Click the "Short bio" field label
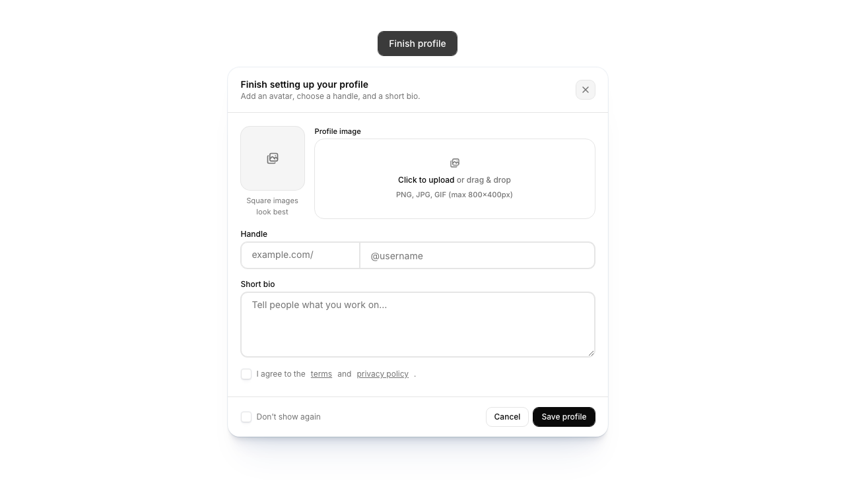 tap(257, 284)
